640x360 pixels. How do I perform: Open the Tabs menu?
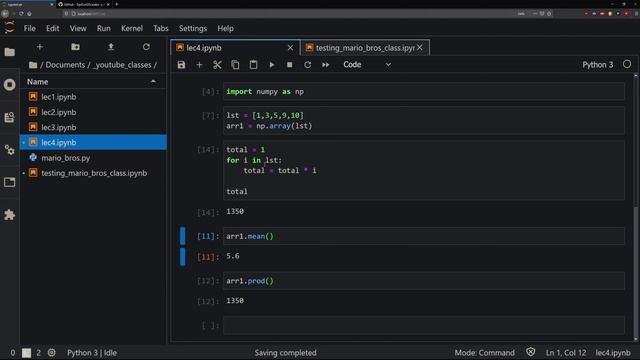point(160,28)
